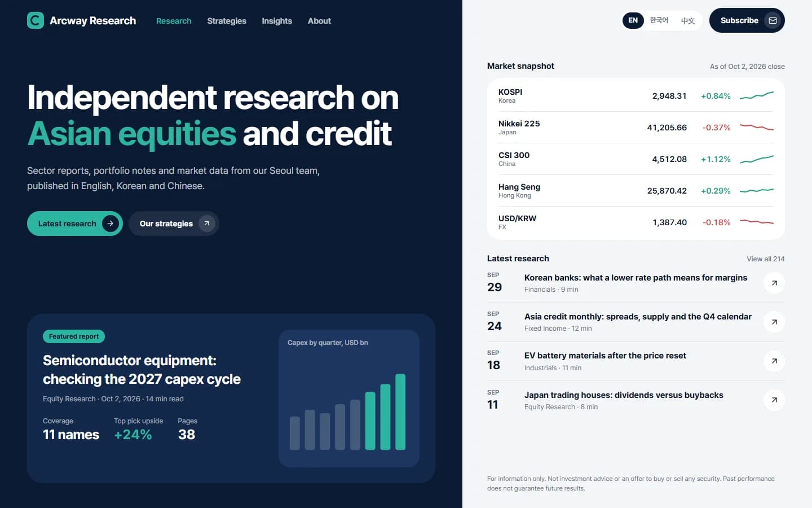
Task: Click the Our strategies button
Action: point(174,224)
